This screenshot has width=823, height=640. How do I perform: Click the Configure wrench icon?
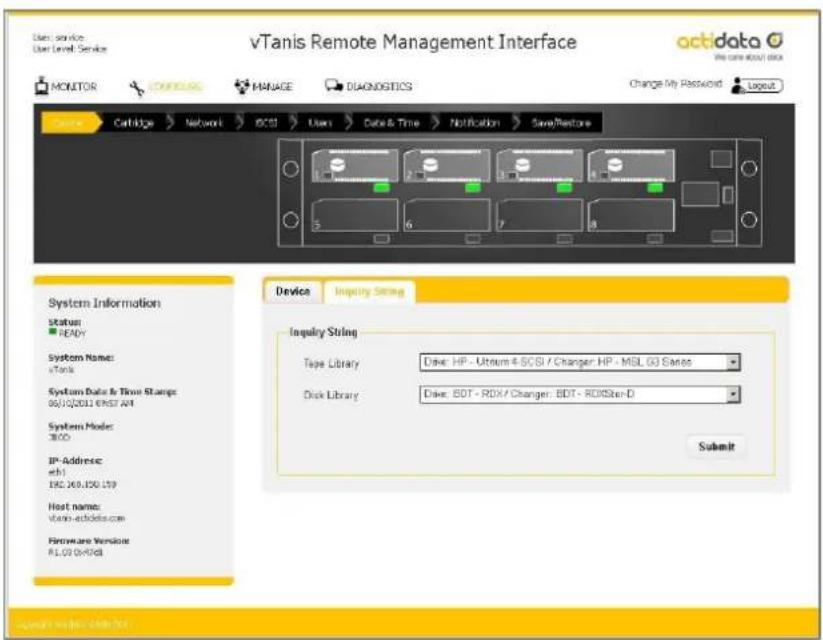[136, 88]
